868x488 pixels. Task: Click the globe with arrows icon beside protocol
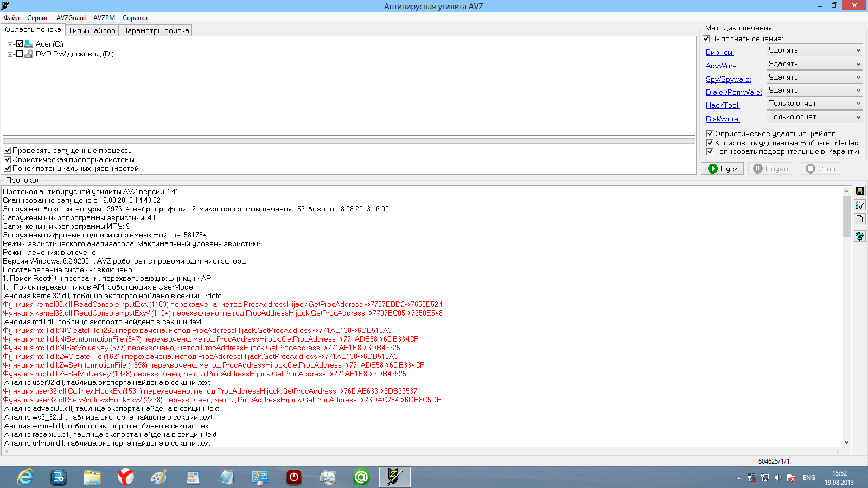[860, 236]
